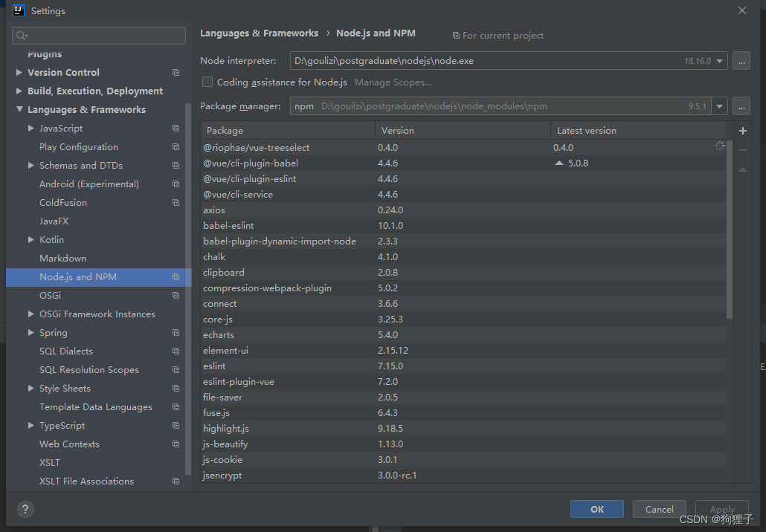Screen dimensions: 766x532
Task: Click the project-level icon beside Template Data Languages
Action: 176,407
